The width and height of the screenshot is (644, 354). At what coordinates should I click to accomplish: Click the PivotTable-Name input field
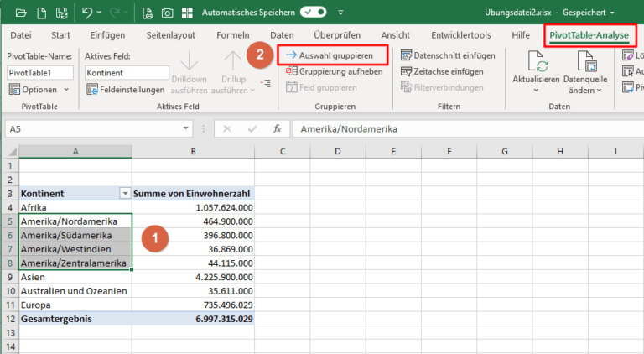[40, 73]
